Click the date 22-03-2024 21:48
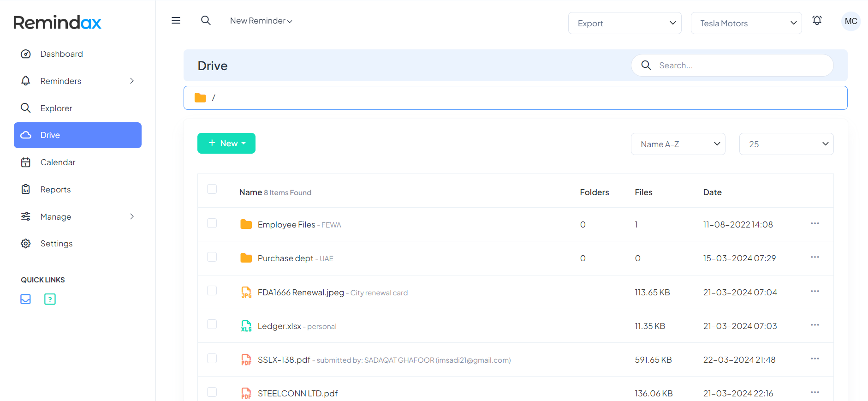Screen dimensions: 868x401 click(739, 360)
